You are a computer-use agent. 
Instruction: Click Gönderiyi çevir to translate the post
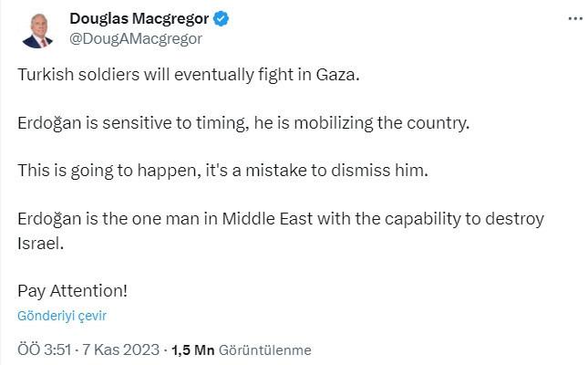point(62,316)
